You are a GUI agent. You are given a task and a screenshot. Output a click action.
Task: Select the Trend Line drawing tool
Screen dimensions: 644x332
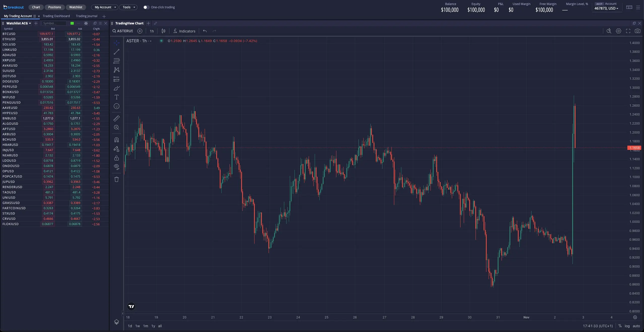117,52
